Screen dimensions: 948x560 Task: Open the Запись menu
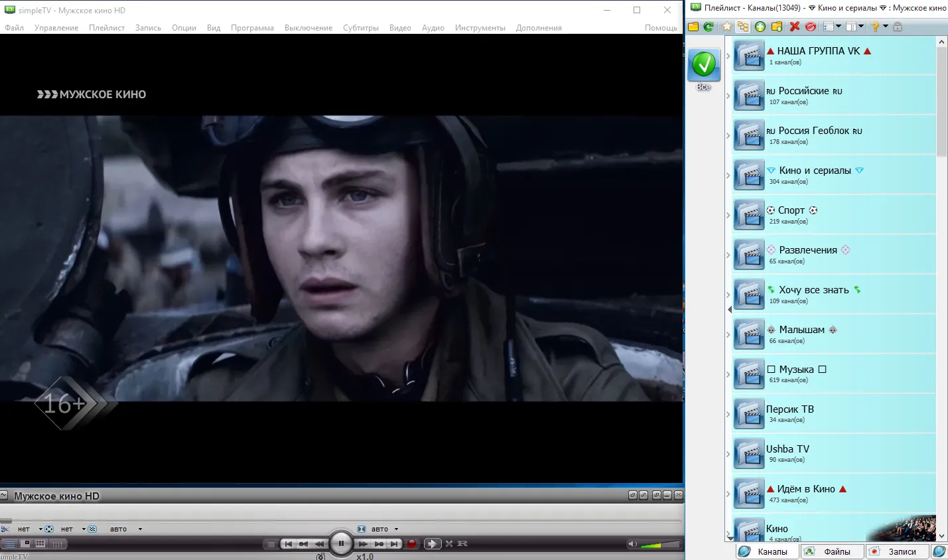tap(148, 28)
